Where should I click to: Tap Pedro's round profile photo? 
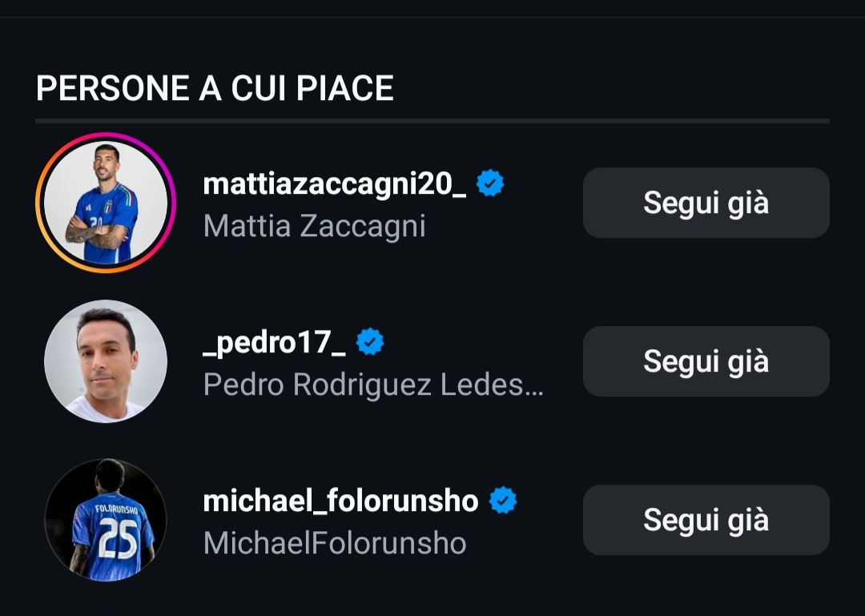click(x=106, y=361)
